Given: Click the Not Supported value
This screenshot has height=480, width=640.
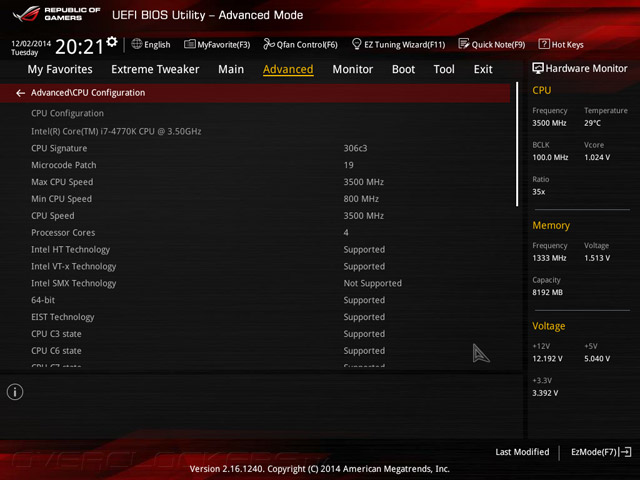Looking at the screenshot, I should [372, 283].
